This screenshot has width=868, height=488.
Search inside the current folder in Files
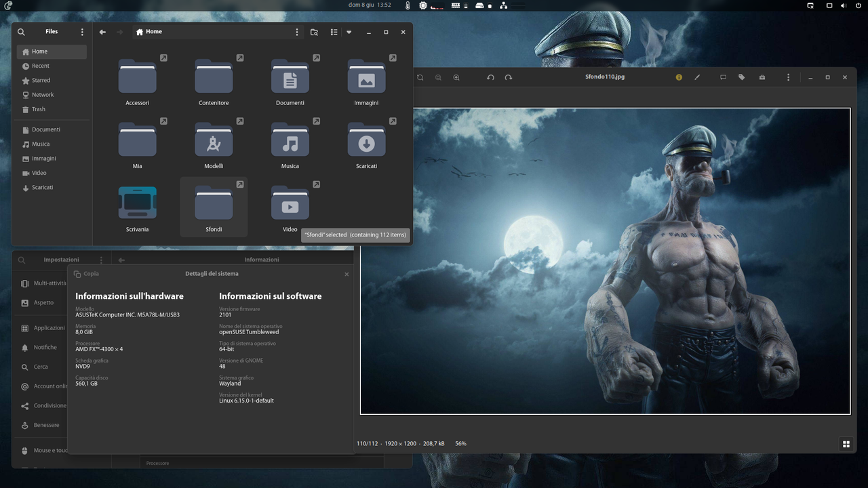pos(314,32)
